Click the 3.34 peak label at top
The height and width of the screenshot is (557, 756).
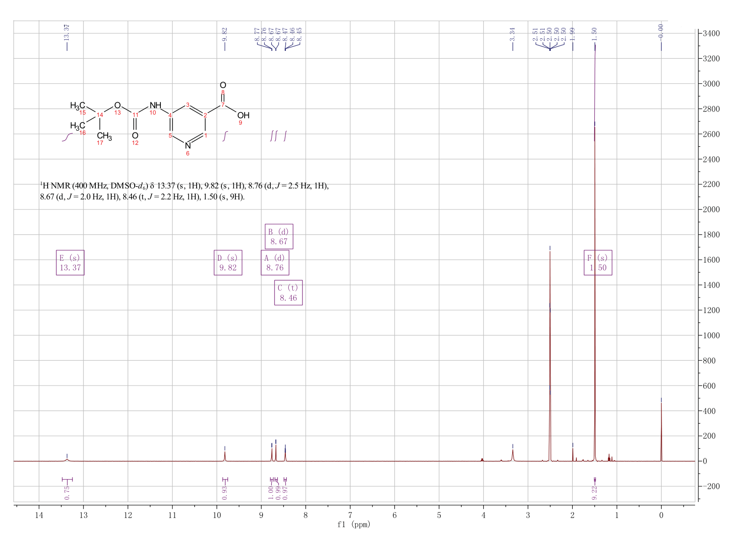[x=513, y=33]
